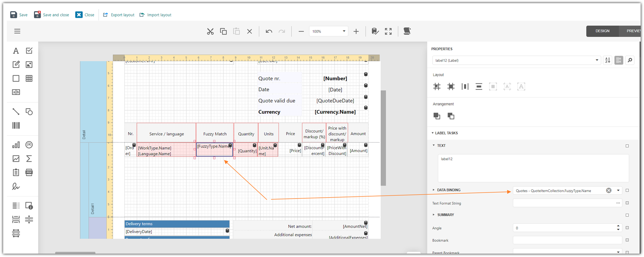Switch to the DESIGN tab
This screenshot has width=644, height=257.
[602, 31]
